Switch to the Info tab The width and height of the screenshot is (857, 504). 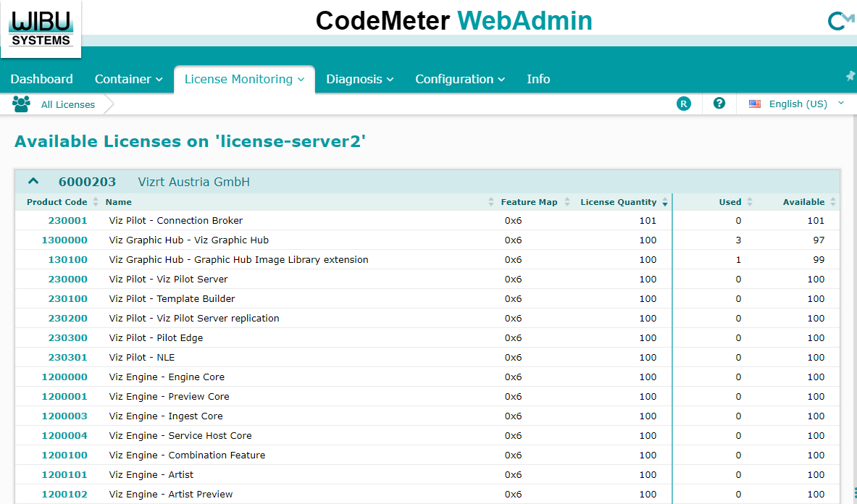click(x=538, y=80)
